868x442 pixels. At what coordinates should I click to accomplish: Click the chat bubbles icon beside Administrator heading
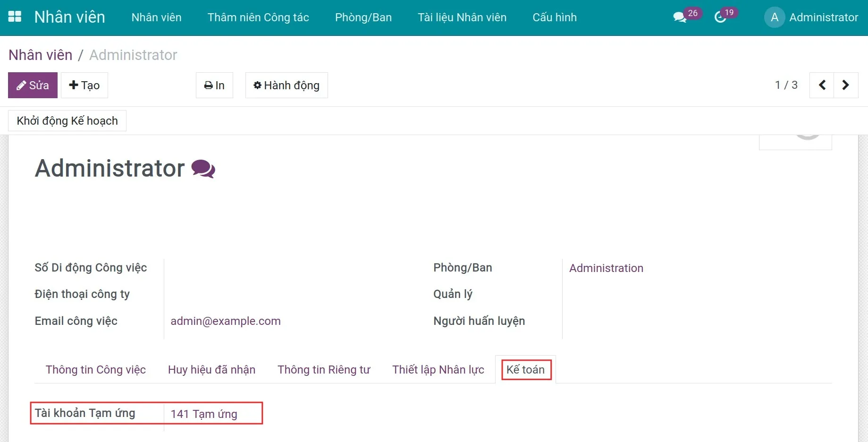click(203, 169)
